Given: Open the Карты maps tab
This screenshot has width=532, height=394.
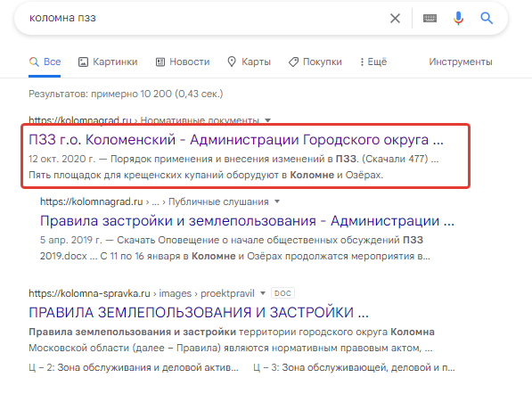Looking at the screenshot, I should tap(249, 62).
